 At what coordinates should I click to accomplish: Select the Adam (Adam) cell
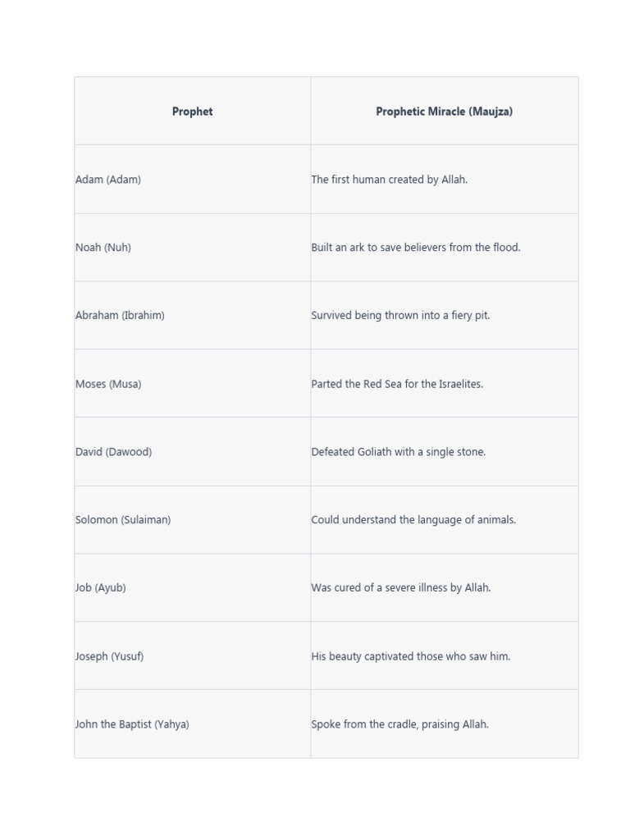108,180
